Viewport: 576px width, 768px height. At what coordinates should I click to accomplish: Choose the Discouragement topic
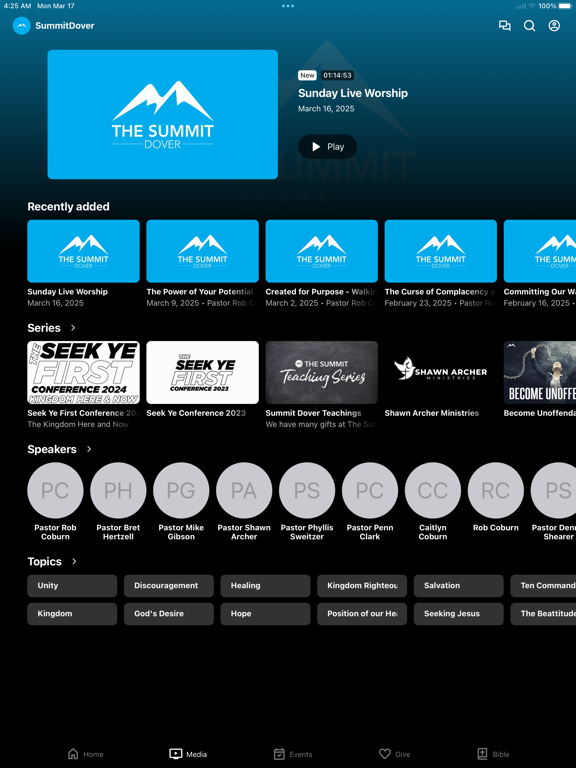click(168, 586)
